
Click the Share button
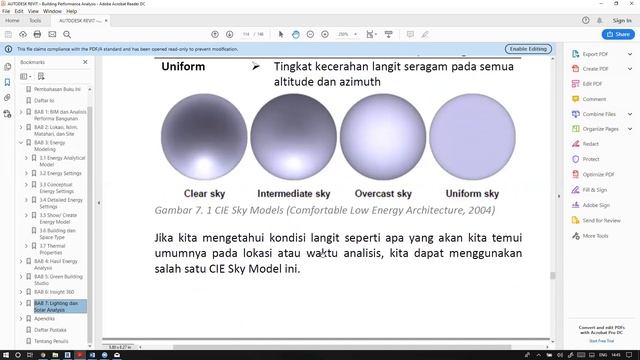click(618, 34)
